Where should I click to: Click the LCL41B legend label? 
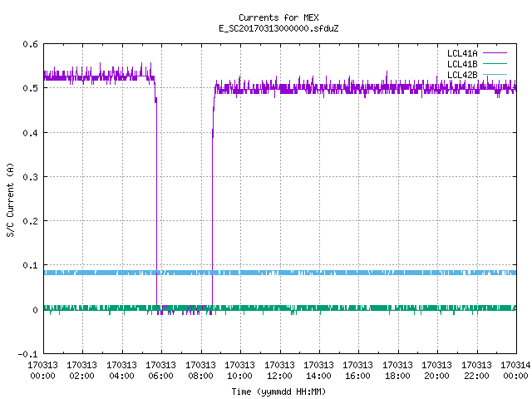462,64
